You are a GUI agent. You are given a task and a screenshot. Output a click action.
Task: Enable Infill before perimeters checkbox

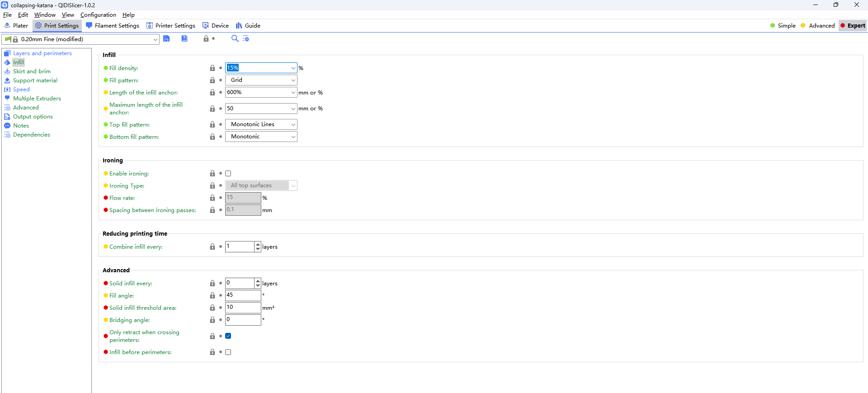tap(228, 352)
